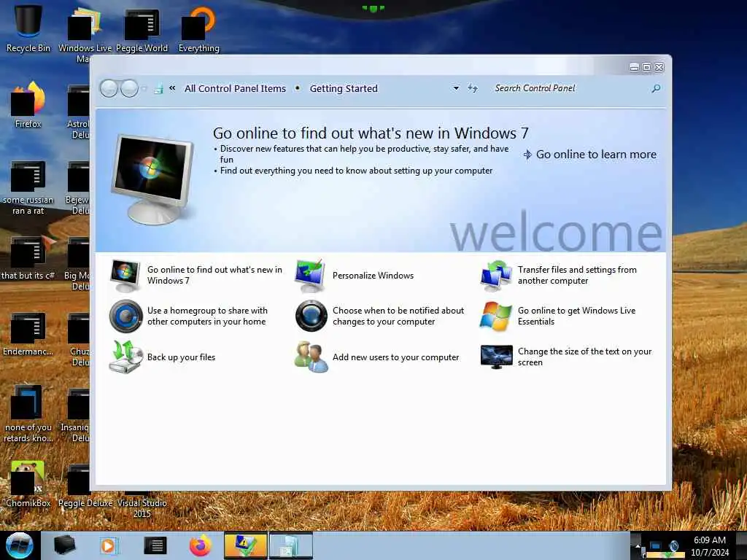Click the taskbar clock 6:09 AM
The width and height of the screenshot is (747, 560).
click(x=709, y=546)
